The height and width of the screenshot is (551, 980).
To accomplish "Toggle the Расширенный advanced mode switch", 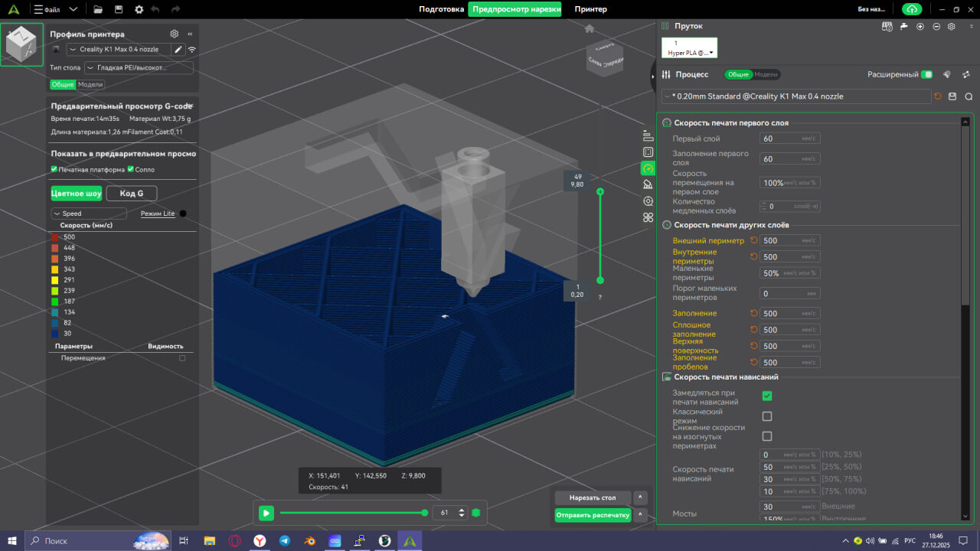I will [x=927, y=74].
